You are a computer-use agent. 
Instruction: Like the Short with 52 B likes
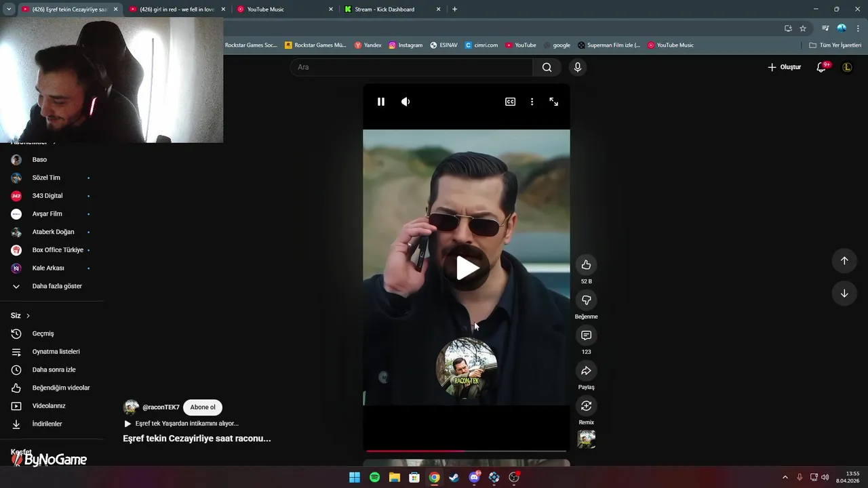[x=587, y=265]
